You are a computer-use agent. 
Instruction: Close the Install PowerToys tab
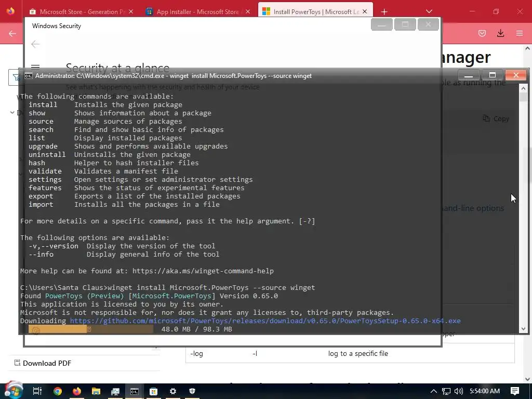(365, 11)
